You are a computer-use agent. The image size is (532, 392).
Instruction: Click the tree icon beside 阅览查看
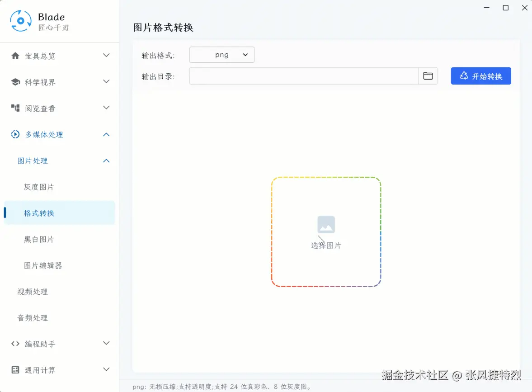[x=15, y=108]
